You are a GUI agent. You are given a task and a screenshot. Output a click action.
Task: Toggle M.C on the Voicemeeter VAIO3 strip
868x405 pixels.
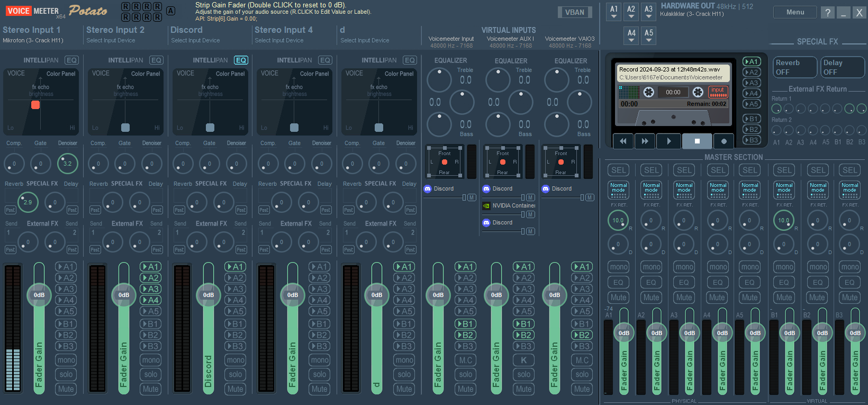(x=582, y=360)
